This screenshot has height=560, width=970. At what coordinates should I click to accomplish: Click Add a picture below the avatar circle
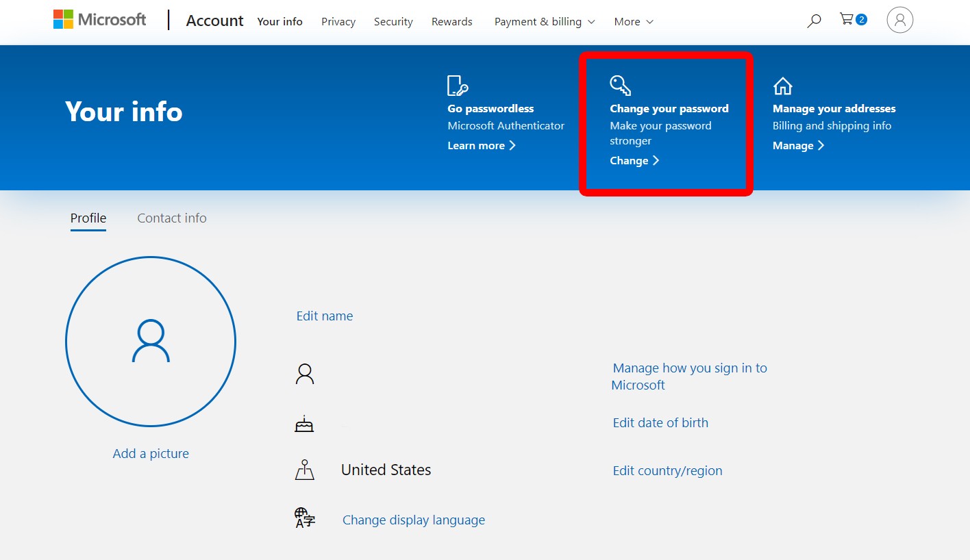[x=150, y=453]
